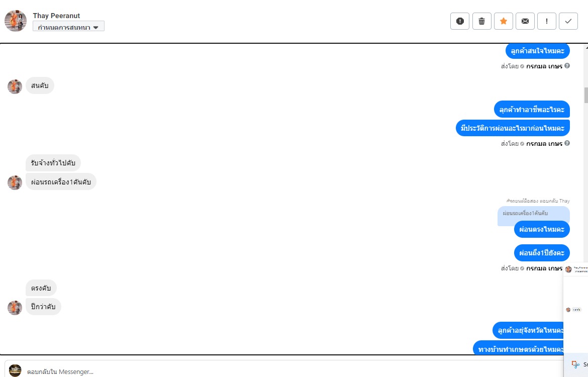Mark conversation unread with envelope icon
Image resolution: width=588 pixels, height=377 pixels.
coord(525,21)
